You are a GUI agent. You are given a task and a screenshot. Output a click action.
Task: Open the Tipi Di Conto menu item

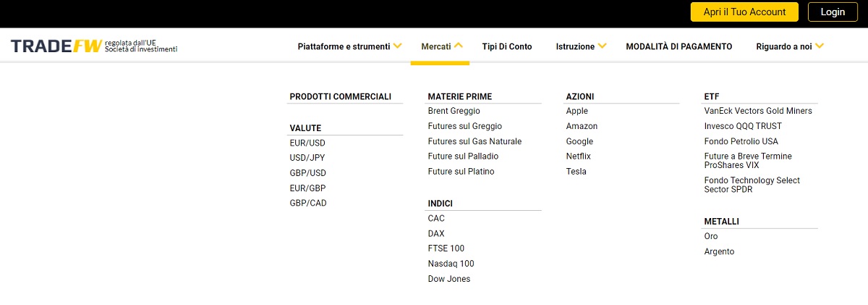(x=507, y=46)
